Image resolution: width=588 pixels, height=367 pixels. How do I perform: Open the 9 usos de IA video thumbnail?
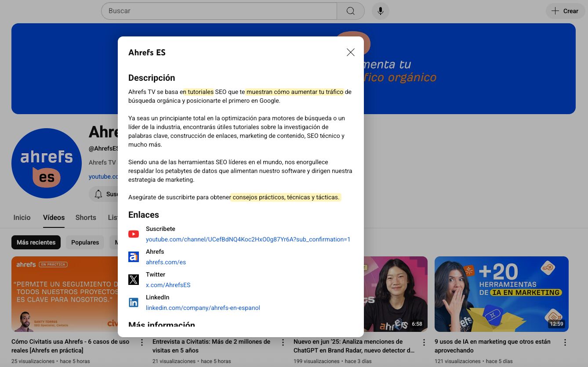coord(501,294)
